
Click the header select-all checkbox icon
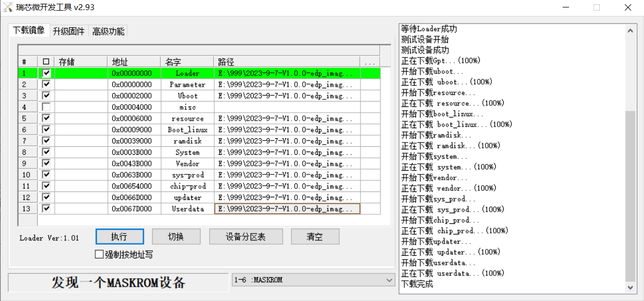click(x=46, y=62)
